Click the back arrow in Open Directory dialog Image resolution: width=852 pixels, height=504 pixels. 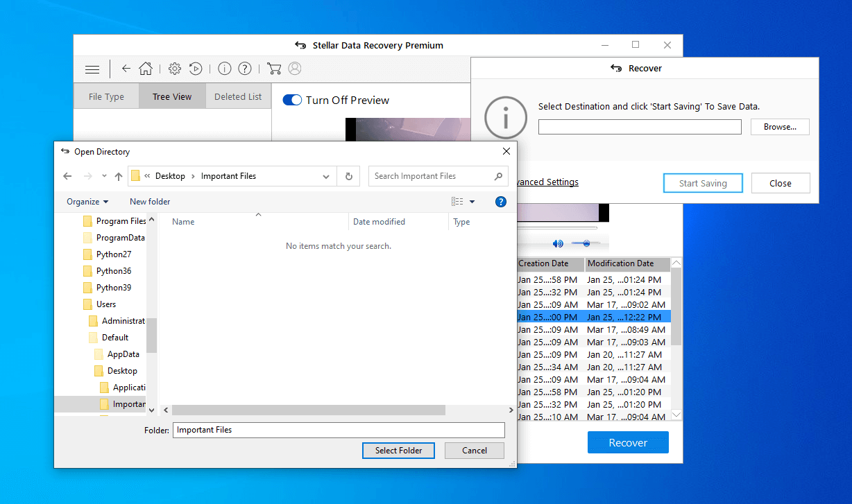click(x=67, y=176)
